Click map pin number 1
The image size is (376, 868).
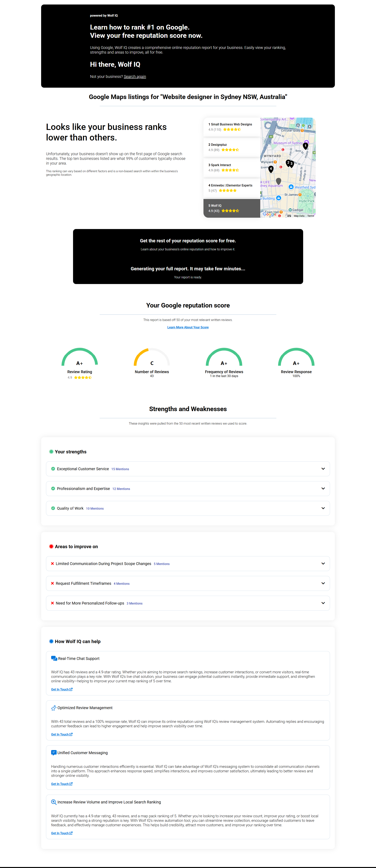(x=305, y=146)
